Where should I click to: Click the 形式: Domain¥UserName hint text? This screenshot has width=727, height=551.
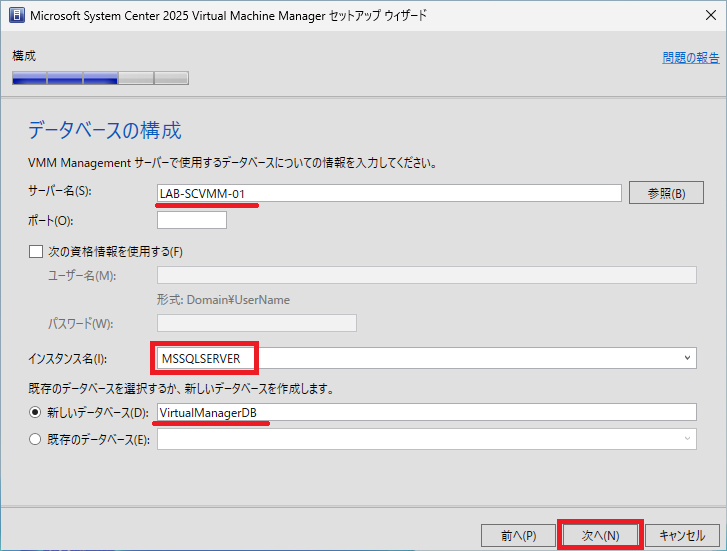click(x=223, y=300)
